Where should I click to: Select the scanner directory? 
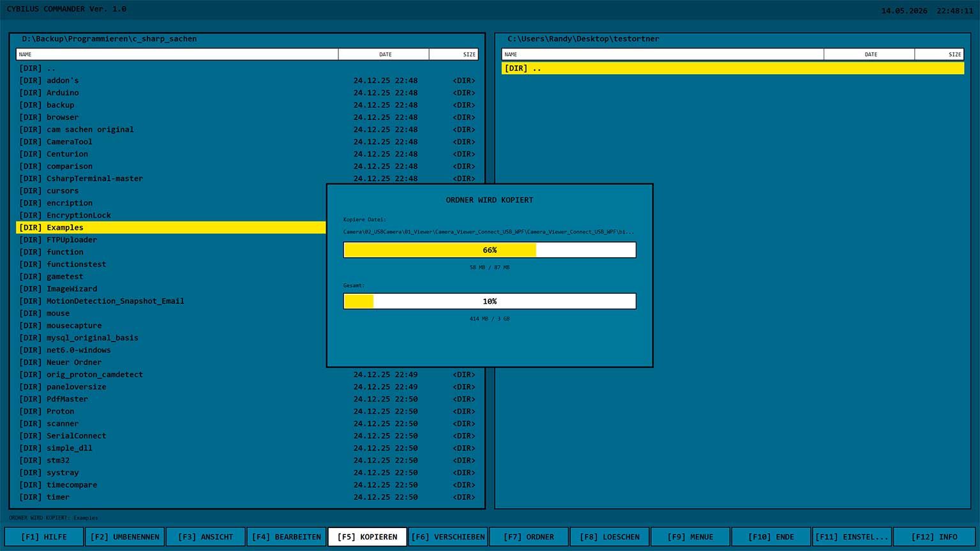(247, 424)
